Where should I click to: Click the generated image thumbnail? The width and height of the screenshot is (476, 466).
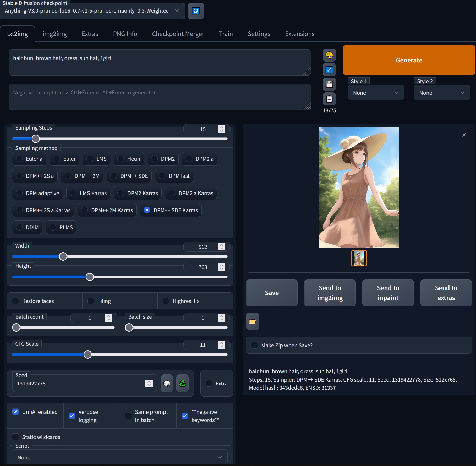coord(359,258)
